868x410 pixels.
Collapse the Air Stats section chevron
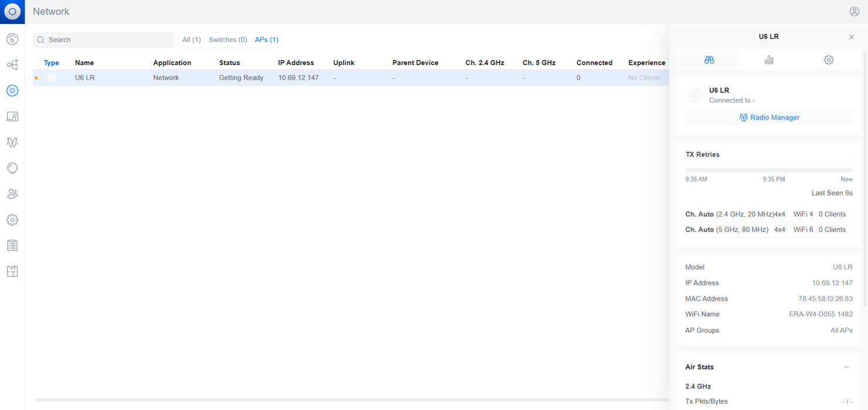point(846,367)
